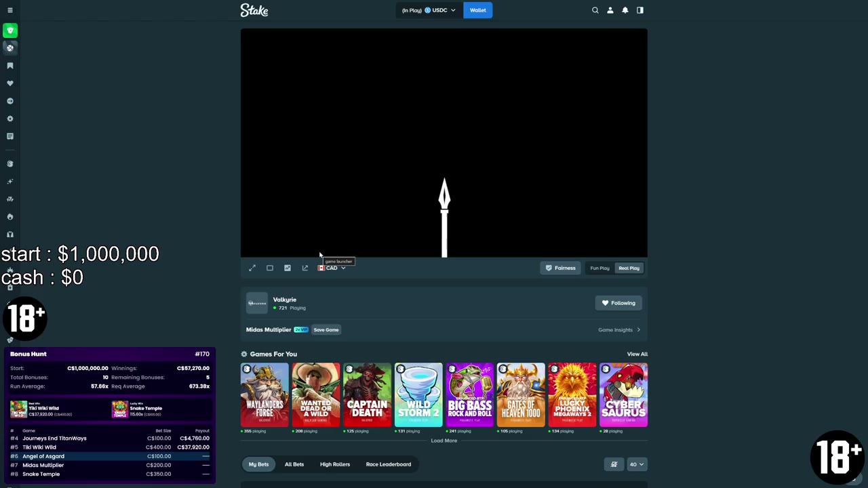The width and height of the screenshot is (868, 488).
Task: Open the slots 777 sidebar icon
Action: click(10, 199)
